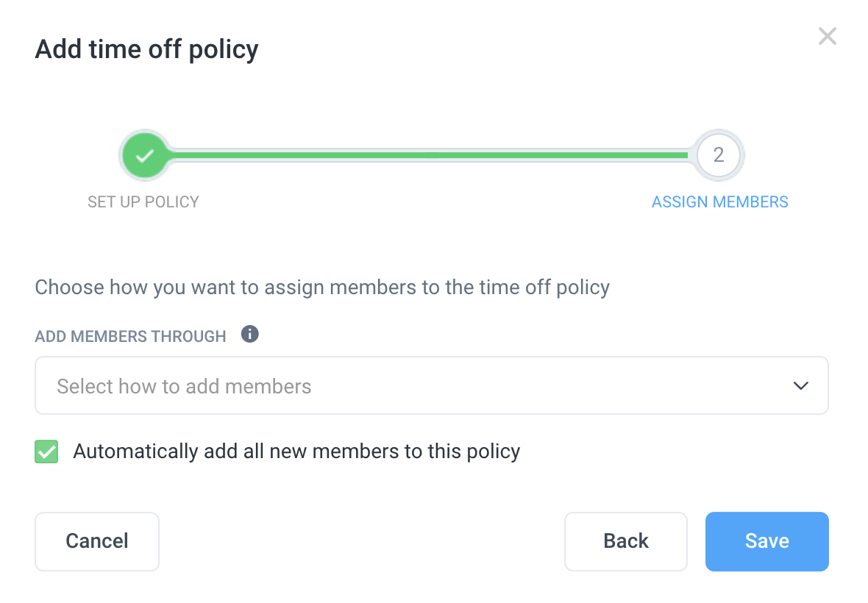
Task: Click the number 2 inside step circle
Action: (719, 155)
